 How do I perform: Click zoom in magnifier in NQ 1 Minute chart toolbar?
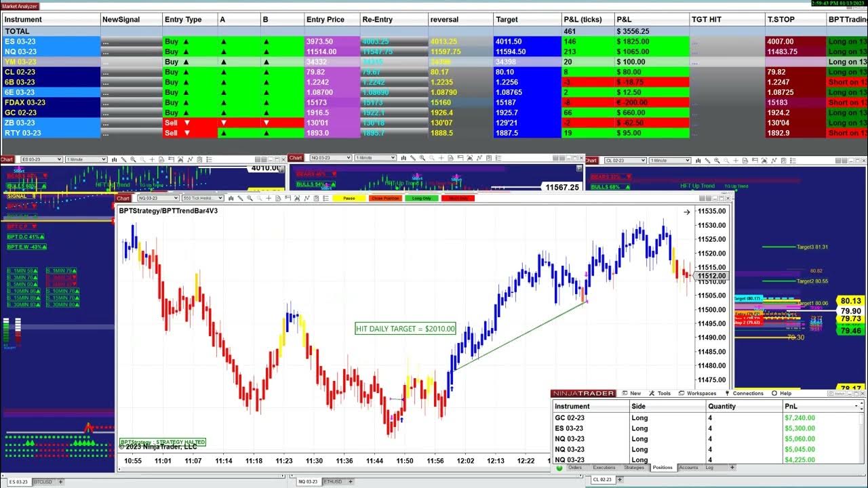(422, 159)
